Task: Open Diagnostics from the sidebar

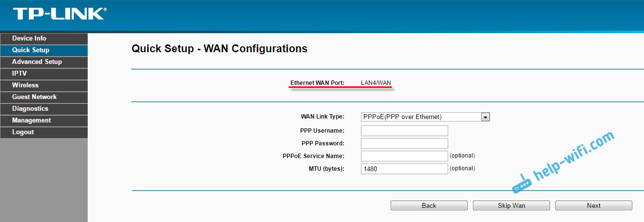Action: 30,109
